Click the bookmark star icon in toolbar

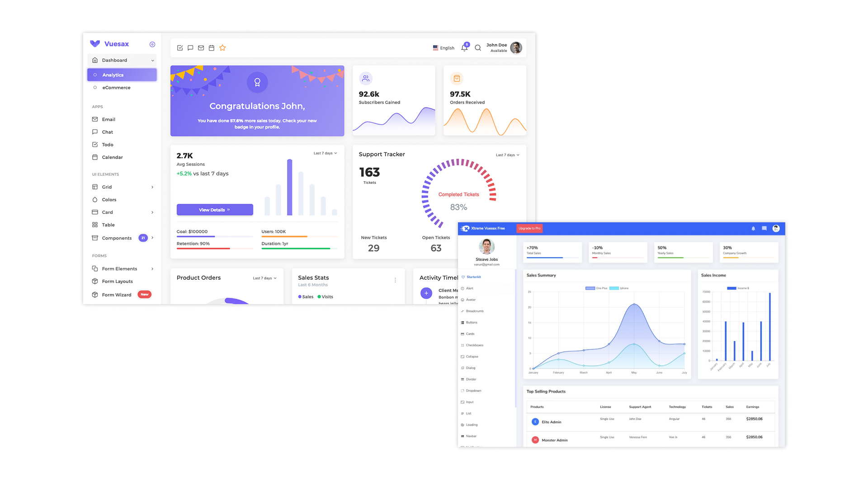click(x=223, y=47)
